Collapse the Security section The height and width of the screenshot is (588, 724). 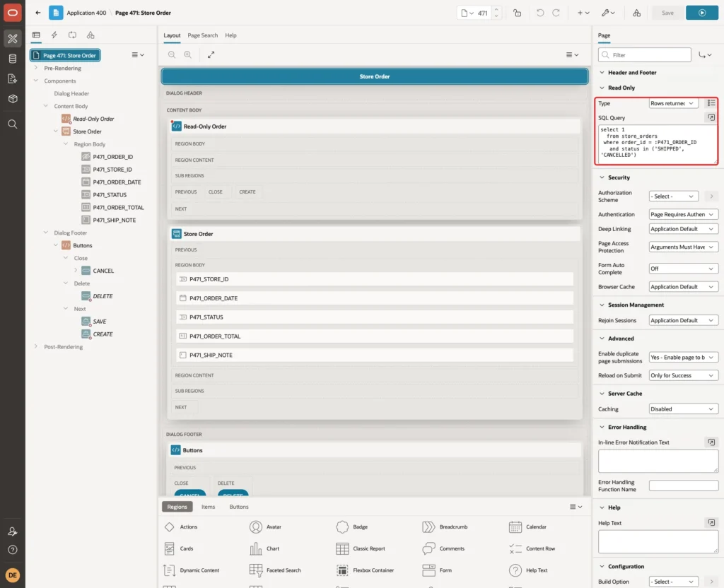(x=602, y=177)
